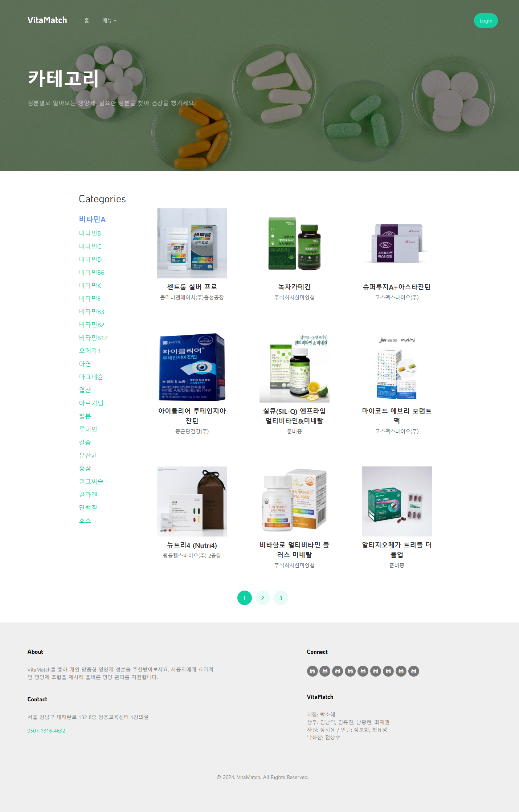Click the first social icon under Connect

click(x=312, y=671)
